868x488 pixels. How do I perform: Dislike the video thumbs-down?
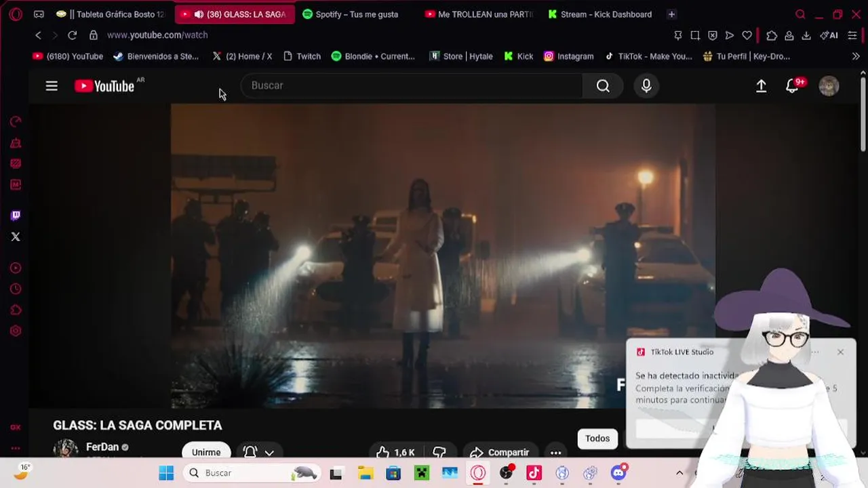(439, 452)
